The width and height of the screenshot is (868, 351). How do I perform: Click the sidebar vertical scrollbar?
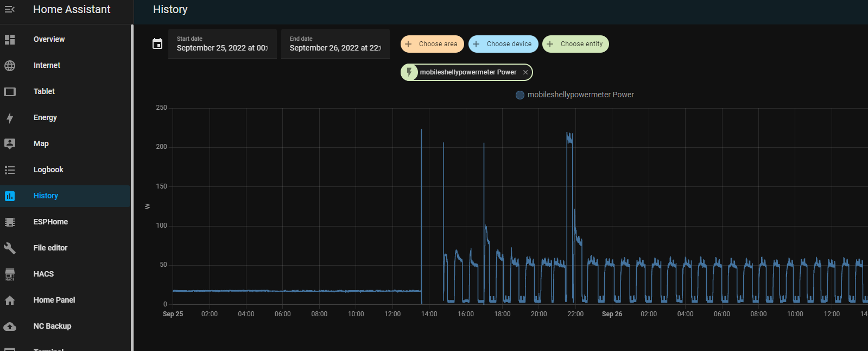pyautogui.click(x=132, y=187)
